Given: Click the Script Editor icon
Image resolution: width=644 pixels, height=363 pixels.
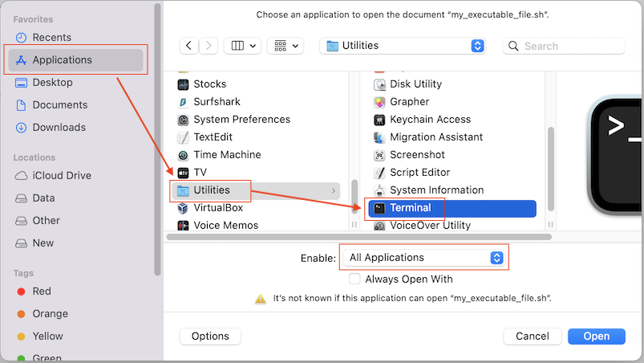Looking at the screenshot, I should (379, 173).
